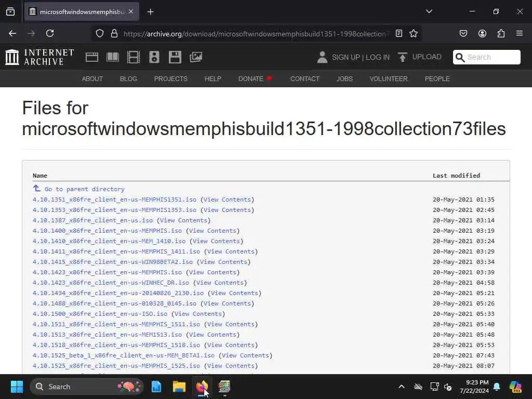Click the taskbar Search box

[87, 387]
